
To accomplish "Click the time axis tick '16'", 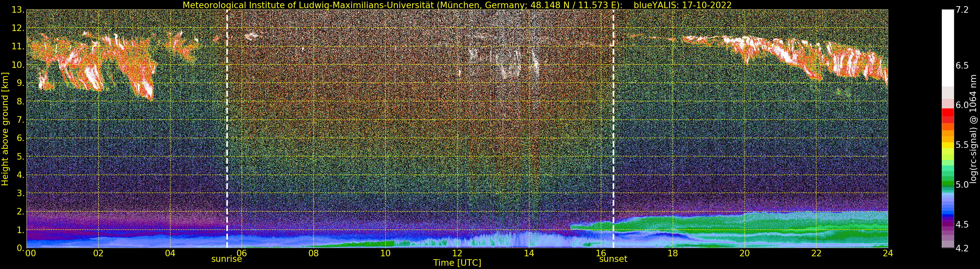I will coord(601,253).
